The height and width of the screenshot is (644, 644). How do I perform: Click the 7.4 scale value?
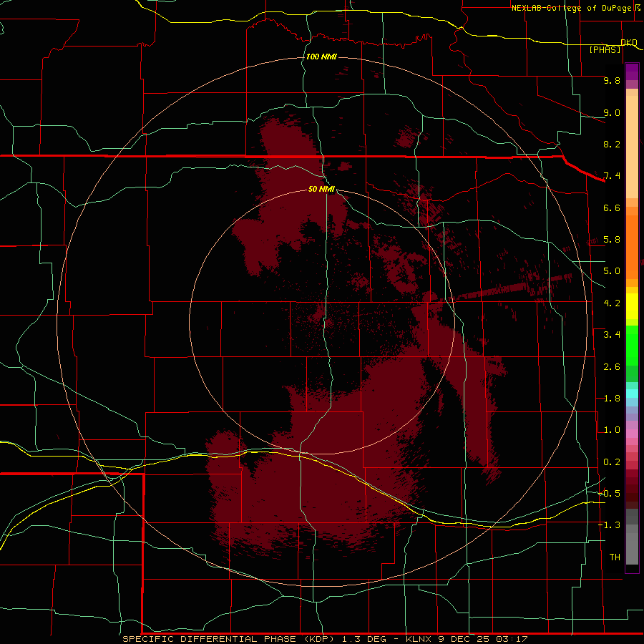[612, 176]
